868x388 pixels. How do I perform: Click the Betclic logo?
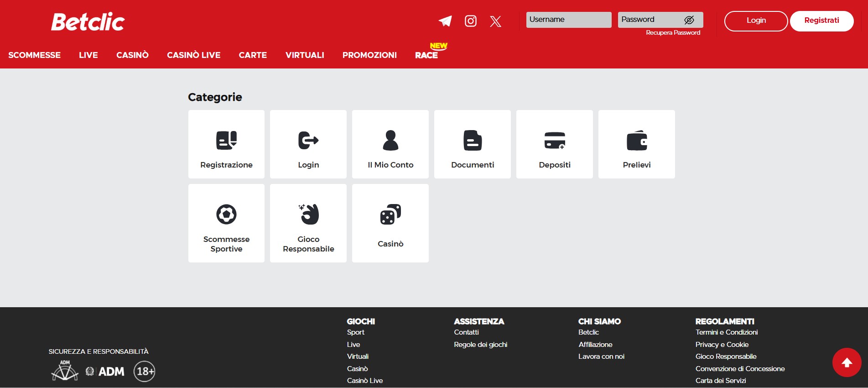click(88, 22)
